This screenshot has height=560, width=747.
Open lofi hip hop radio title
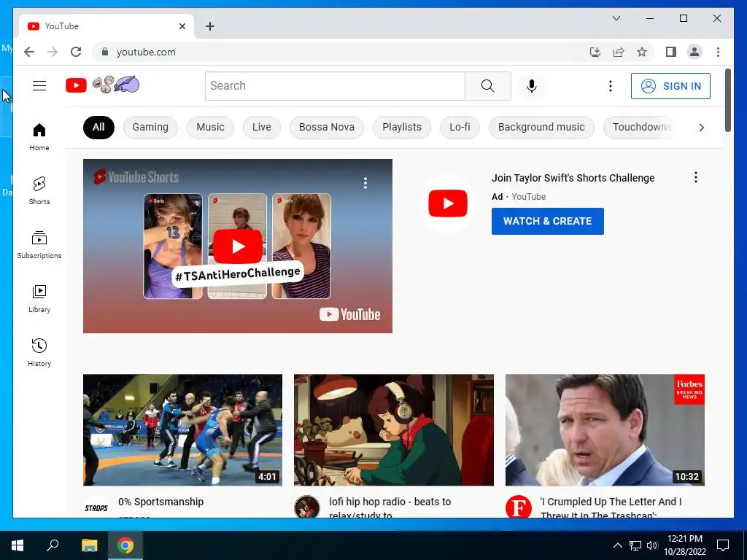(390, 507)
